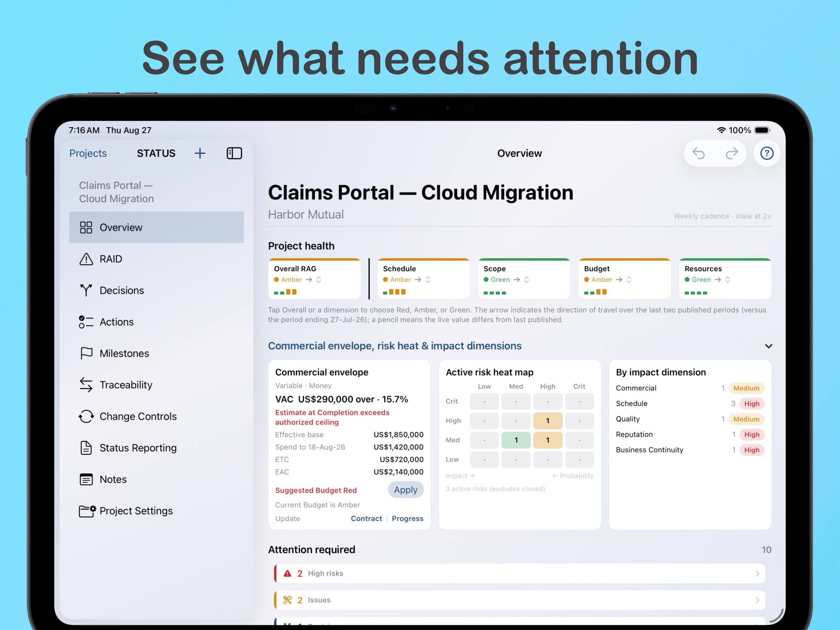
Task: Click the Actions checklist icon
Action: (x=86, y=322)
